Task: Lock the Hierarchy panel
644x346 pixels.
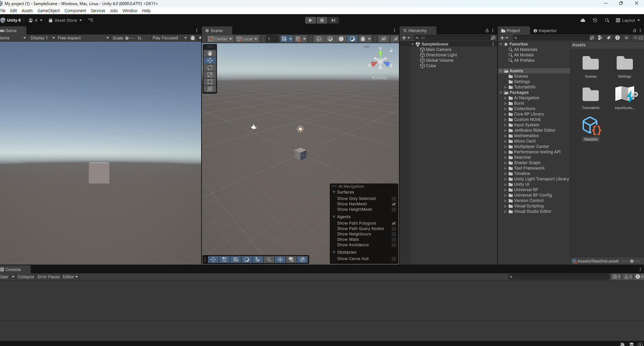Action: 487,30
